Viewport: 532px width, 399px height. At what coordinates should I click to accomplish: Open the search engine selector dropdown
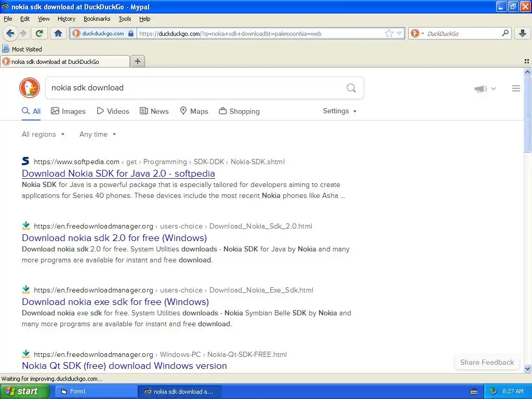point(417,33)
